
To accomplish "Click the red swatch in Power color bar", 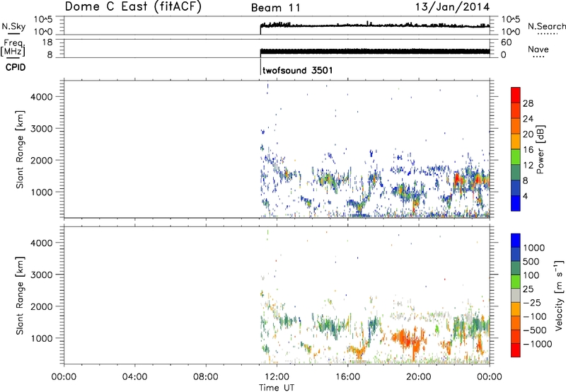I will 516,96.
